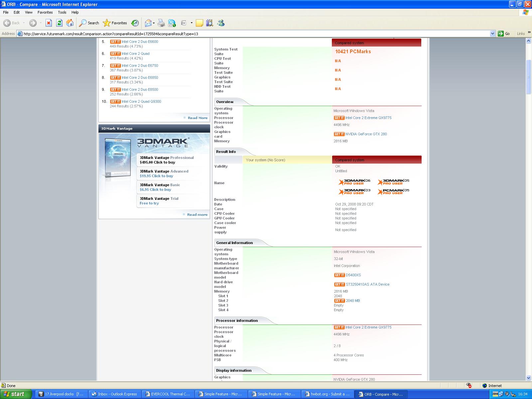532x399 pixels.
Task: Click the Research books toolbar icon
Action: point(209,23)
